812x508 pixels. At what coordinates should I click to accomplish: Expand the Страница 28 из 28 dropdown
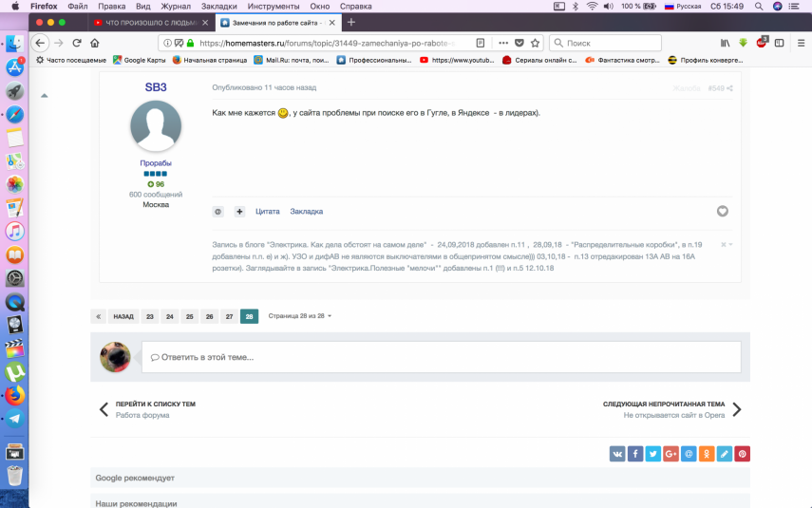tap(299, 316)
